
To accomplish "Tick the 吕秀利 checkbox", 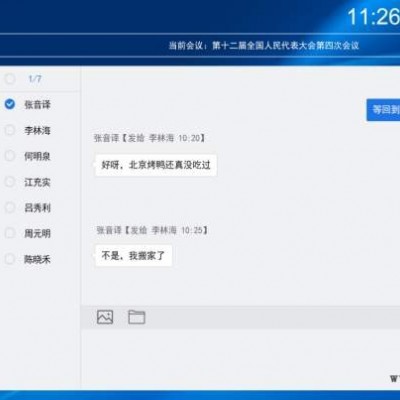I will pyautogui.click(x=10, y=207).
